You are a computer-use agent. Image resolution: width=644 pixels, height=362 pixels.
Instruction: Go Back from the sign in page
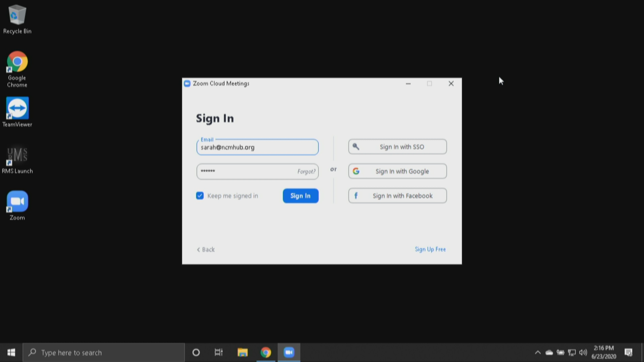[206, 250]
